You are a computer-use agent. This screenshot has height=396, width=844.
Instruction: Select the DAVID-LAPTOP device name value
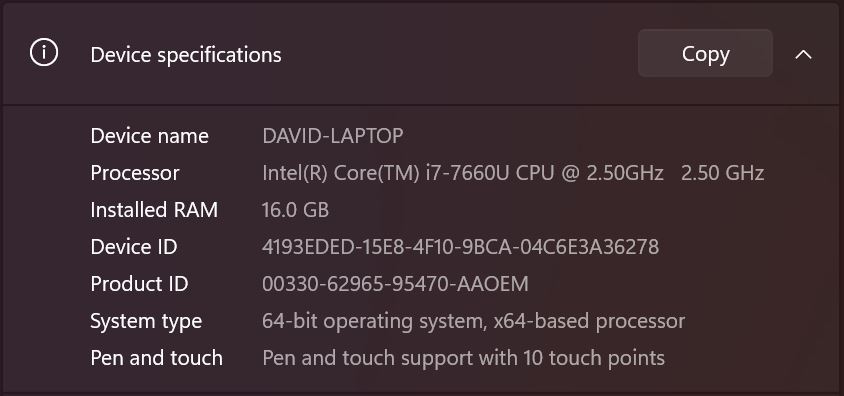[x=333, y=136]
